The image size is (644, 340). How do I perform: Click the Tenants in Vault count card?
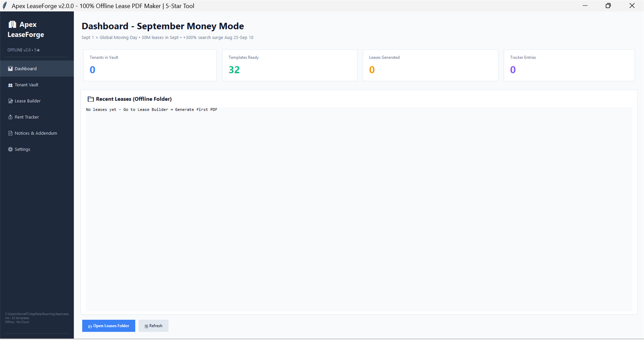[150, 65]
